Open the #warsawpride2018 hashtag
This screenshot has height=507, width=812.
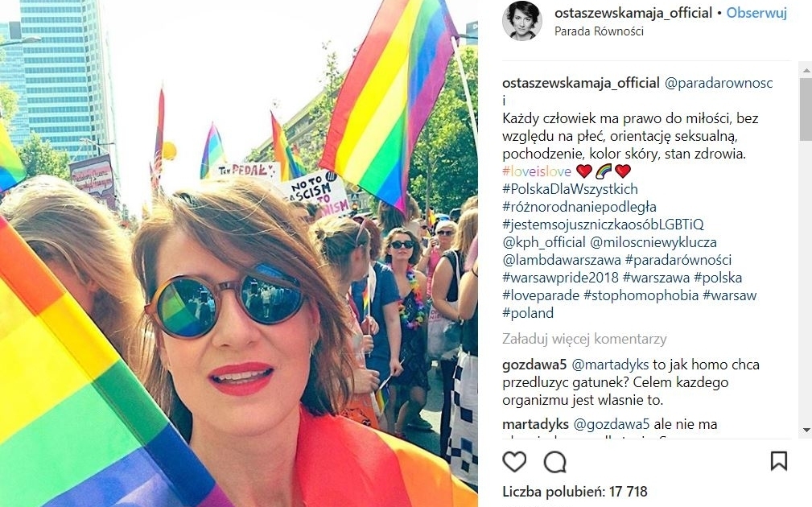point(560,278)
